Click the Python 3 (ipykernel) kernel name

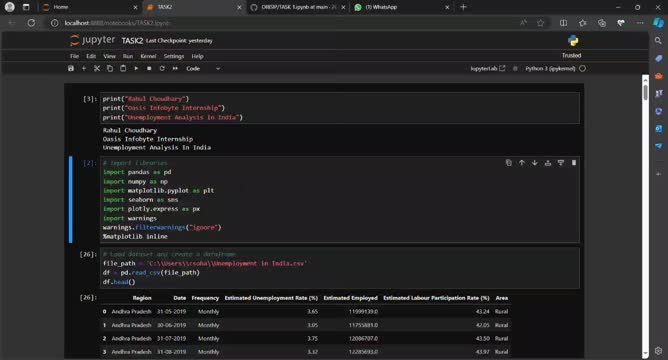click(550, 68)
